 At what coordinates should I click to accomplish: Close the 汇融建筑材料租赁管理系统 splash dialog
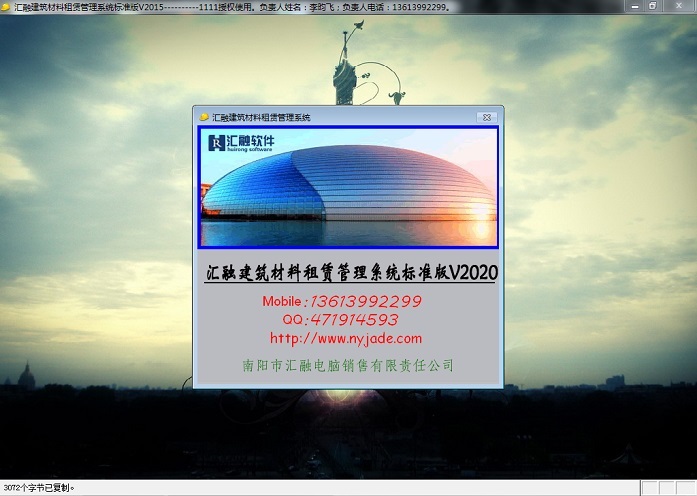point(487,117)
